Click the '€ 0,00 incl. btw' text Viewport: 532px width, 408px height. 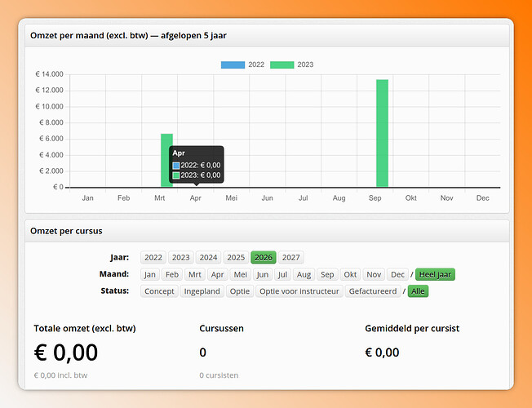[x=60, y=375]
